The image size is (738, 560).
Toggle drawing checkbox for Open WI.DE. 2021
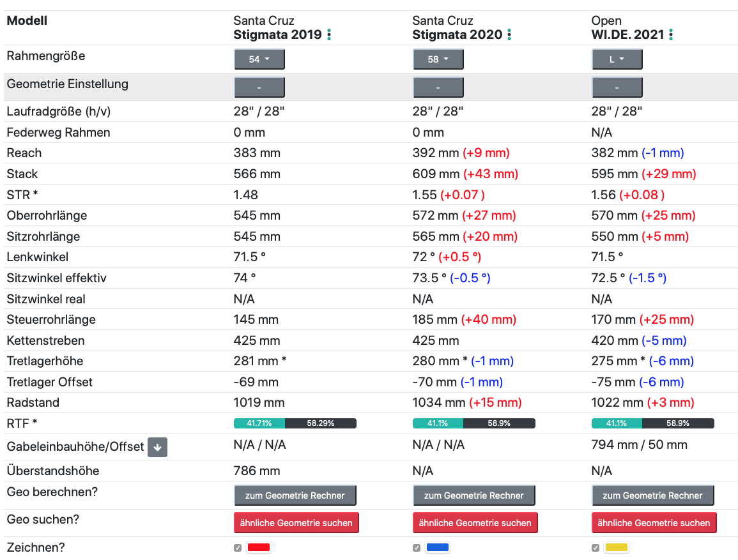click(x=596, y=548)
